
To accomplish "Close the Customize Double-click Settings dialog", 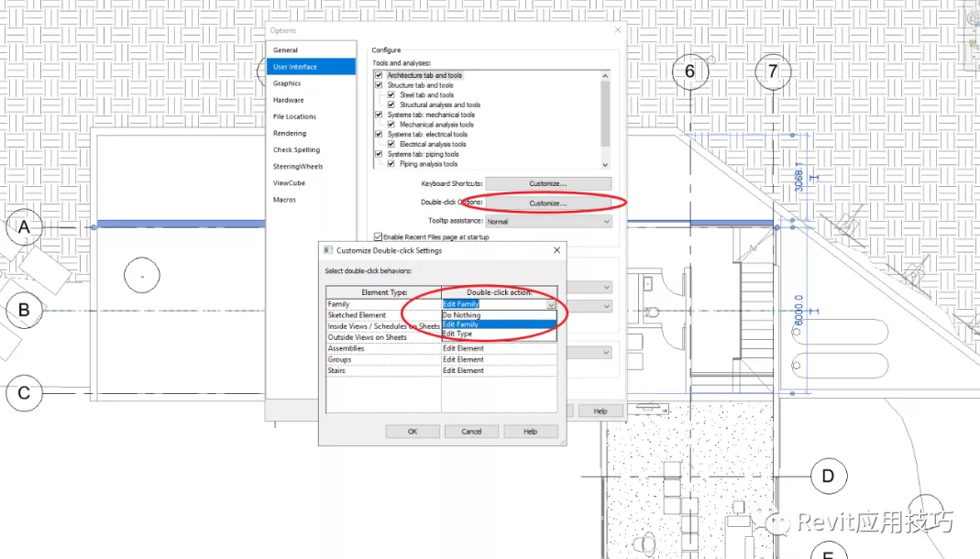I will (x=556, y=250).
